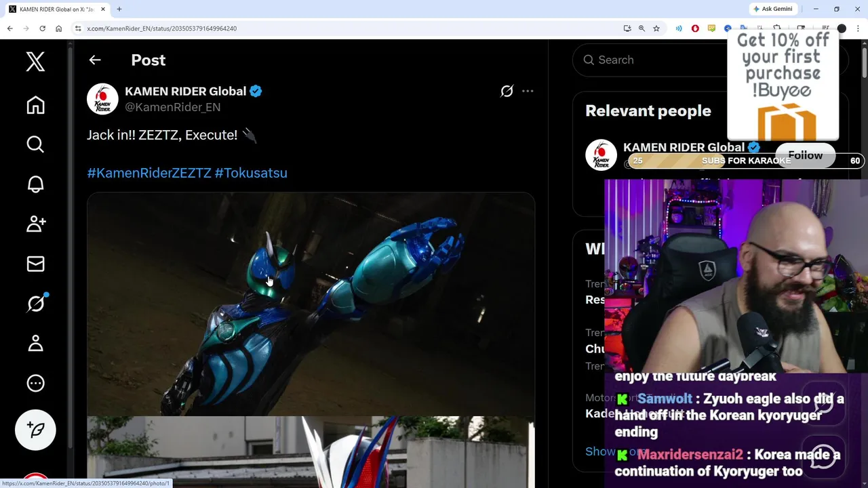Open the Explore search icon in sidebar
The height and width of the screenshot is (488, 868).
pyautogui.click(x=35, y=144)
